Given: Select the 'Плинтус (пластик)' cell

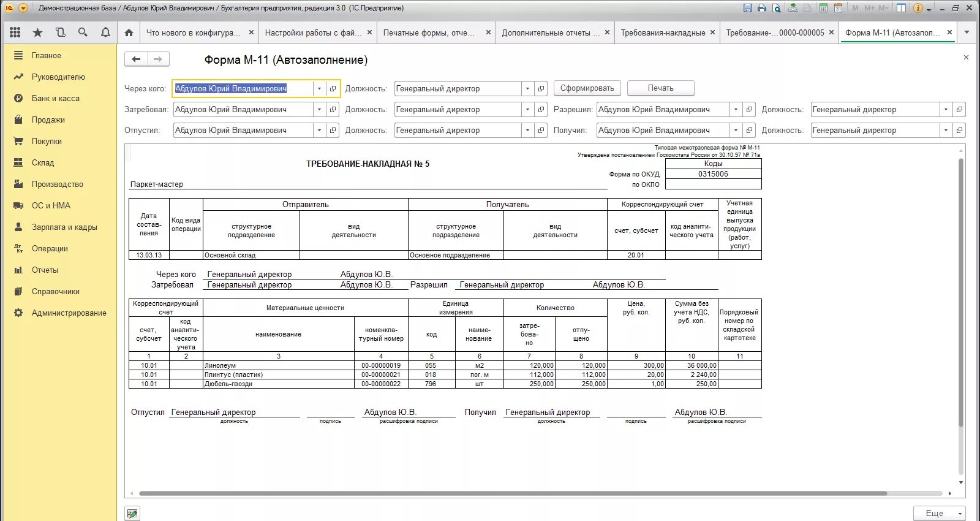Looking at the screenshot, I should [279, 375].
